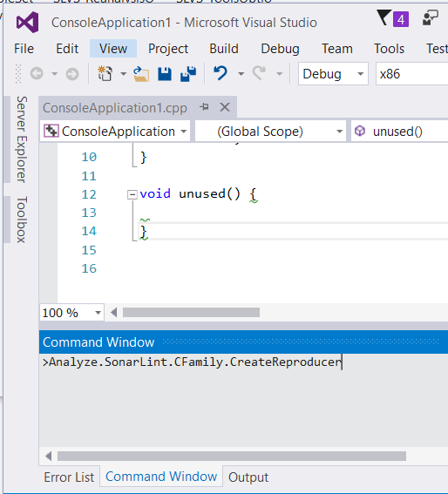Click the window title 'ConsoleApplication1 - Microsoft Visual Studio'
This screenshot has height=494, width=448.
pos(184,23)
